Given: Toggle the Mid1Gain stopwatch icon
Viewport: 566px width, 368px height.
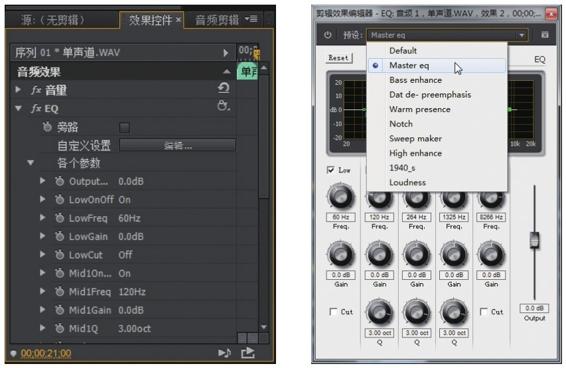Looking at the screenshot, I should [x=60, y=310].
